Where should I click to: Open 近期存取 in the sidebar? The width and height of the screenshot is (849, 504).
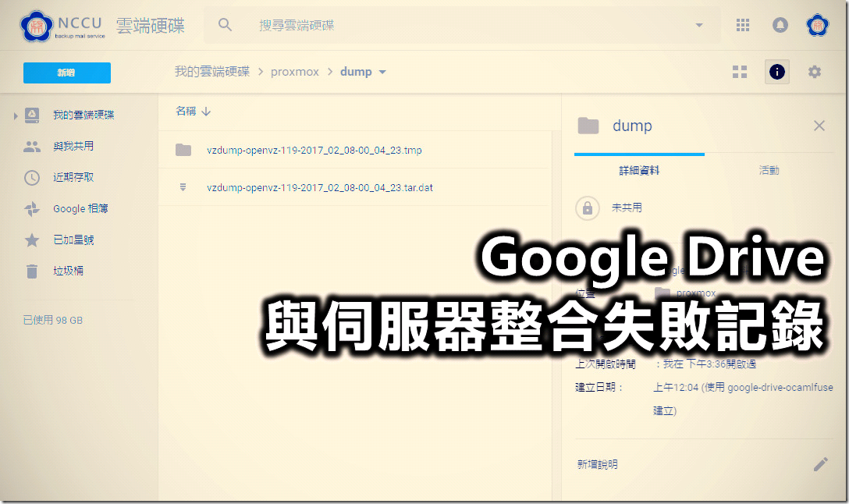pyautogui.click(x=73, y=177)
